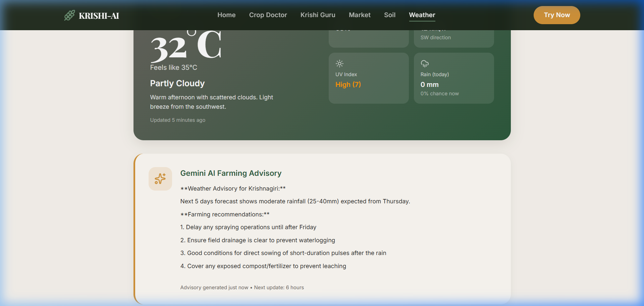
Task: Click the '0 mm' rain value
Action: tap(430, 85)
